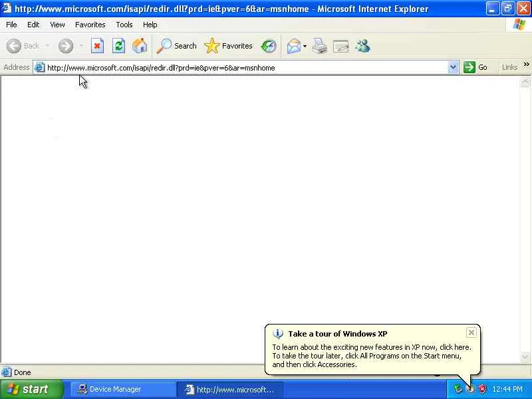532x399 pixels.
Task: Close the Take a tour of Windows XP balloon
Action: [x=471, y=332]
